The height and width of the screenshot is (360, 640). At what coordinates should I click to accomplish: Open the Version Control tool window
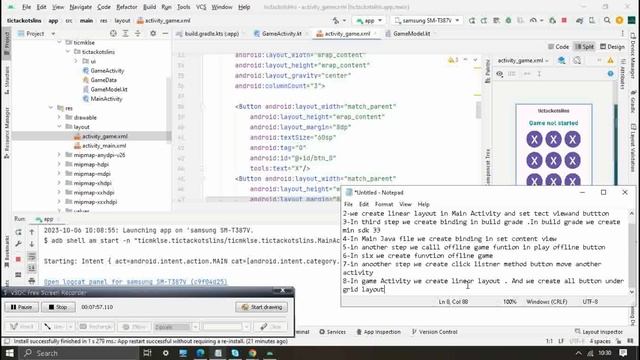click(434, 332)
